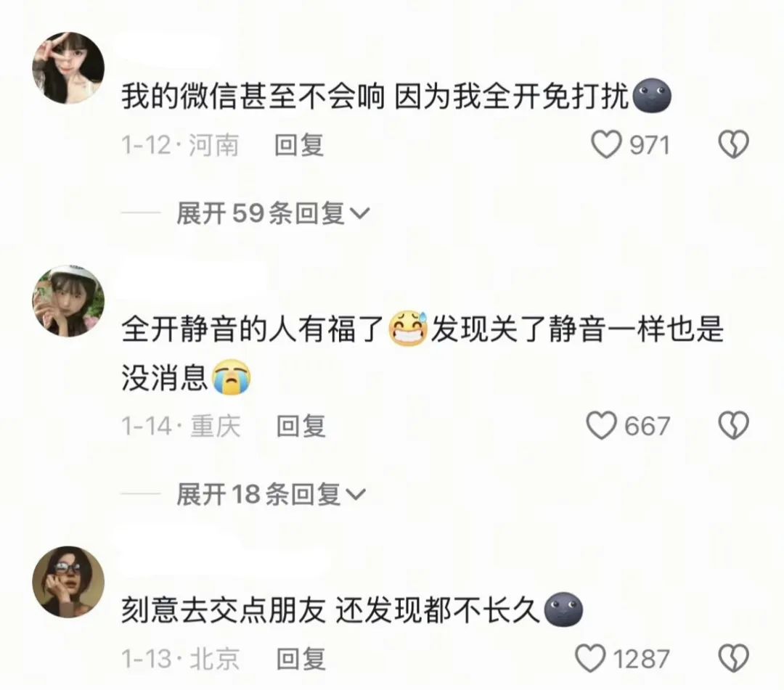Open avatar of commenter with glasses

(68, 582)
